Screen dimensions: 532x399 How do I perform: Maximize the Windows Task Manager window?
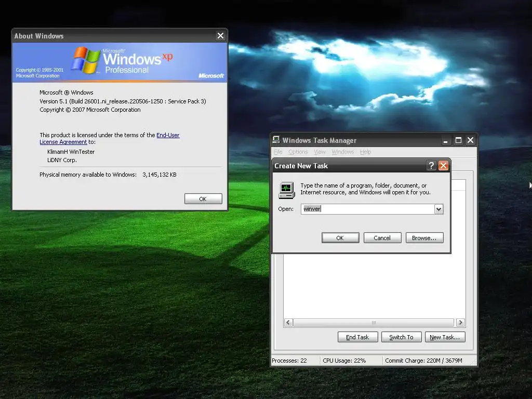(458, 140)
